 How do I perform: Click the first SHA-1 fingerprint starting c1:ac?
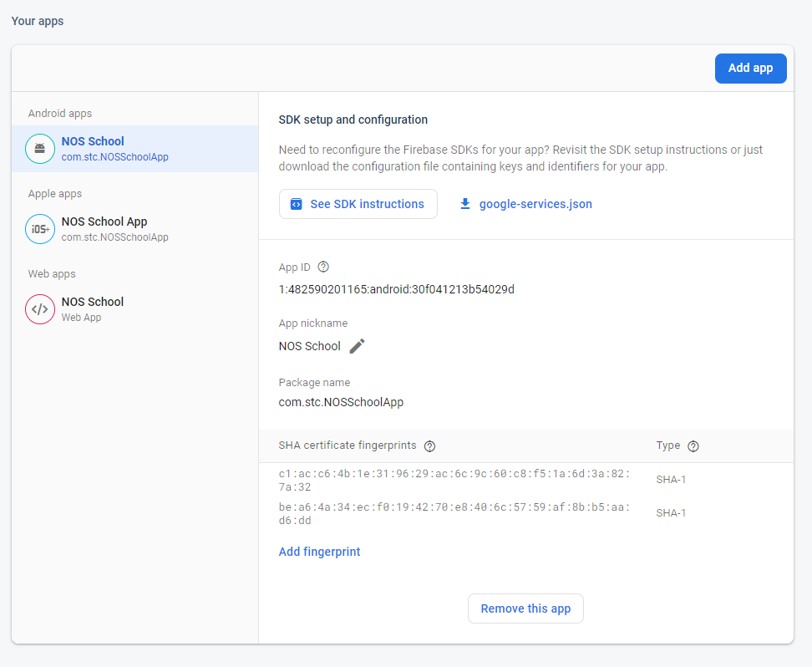pyautogui.click(x=454, y=480)
